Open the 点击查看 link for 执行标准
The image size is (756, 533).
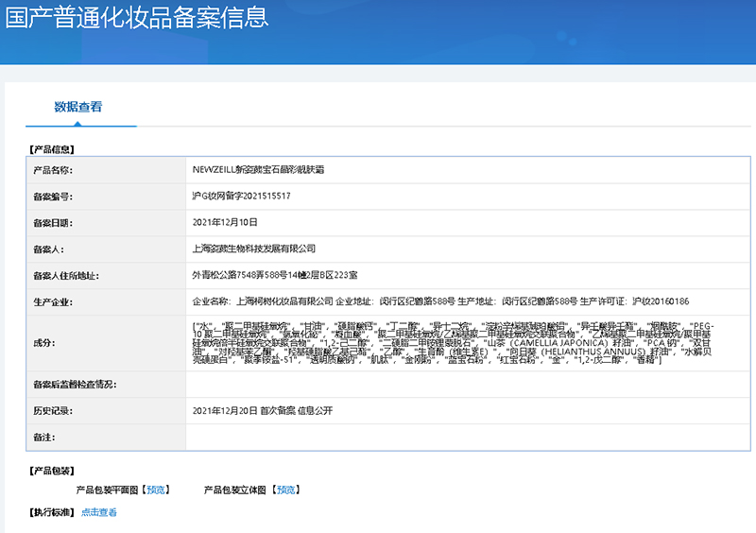[99, 512]
